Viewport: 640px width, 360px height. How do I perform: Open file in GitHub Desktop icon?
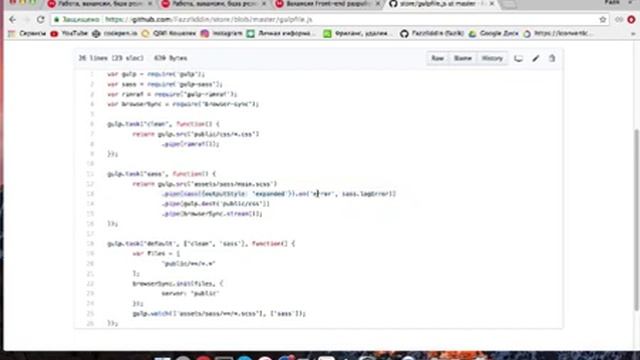point(518,58)
